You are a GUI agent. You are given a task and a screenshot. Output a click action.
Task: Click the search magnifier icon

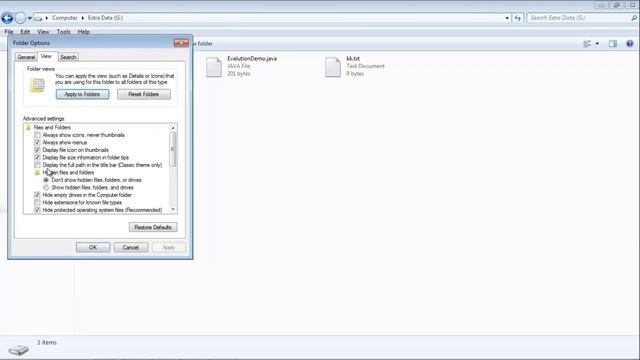click(x=634, y=18)
